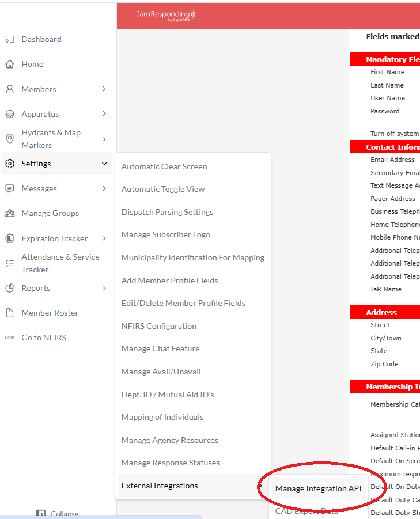Select Manage Chat Feature

click(x=161, y=349)
